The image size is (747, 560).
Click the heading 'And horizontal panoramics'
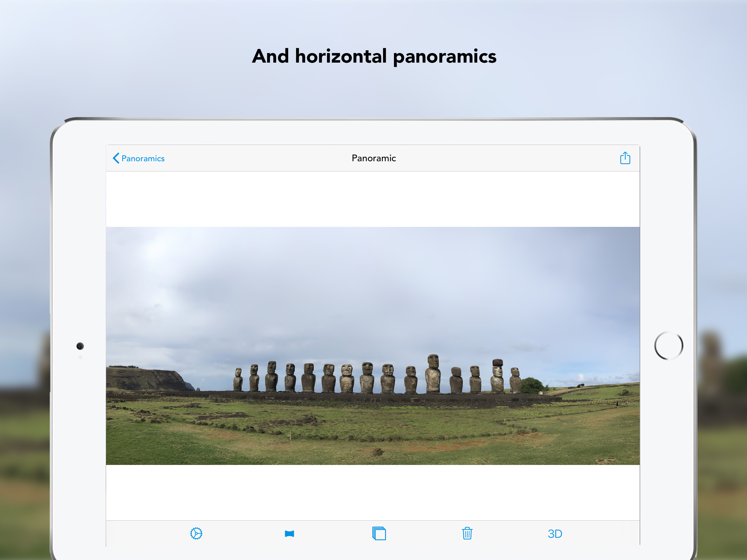click(374, 56)
